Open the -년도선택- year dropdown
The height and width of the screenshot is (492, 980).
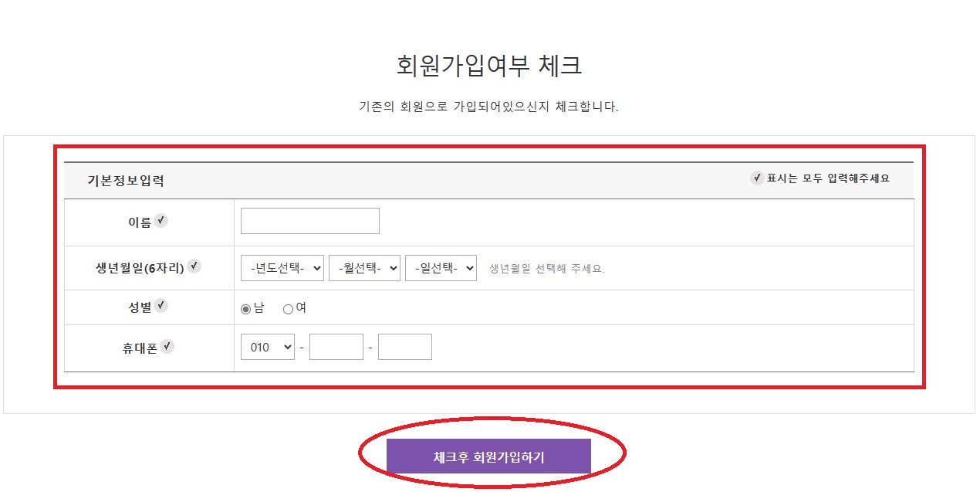point(282,268)
